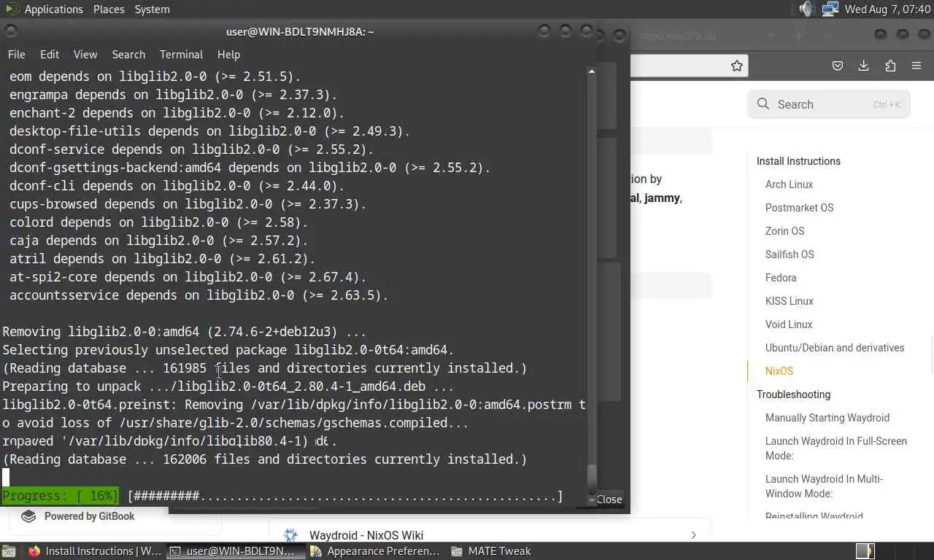This screenshot has height=560, width=934.
Task: Open the Fedora sidebar link
Action: (781, 278)
